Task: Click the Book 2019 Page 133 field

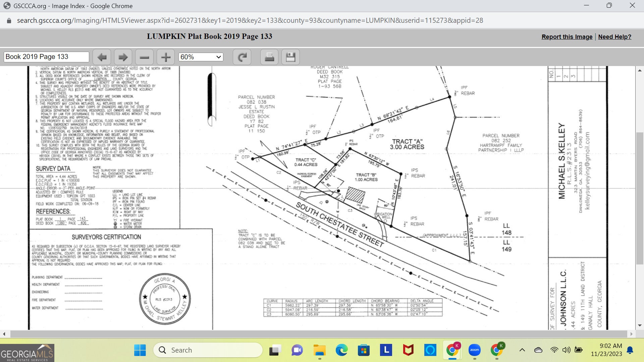Action: point(46,57)
